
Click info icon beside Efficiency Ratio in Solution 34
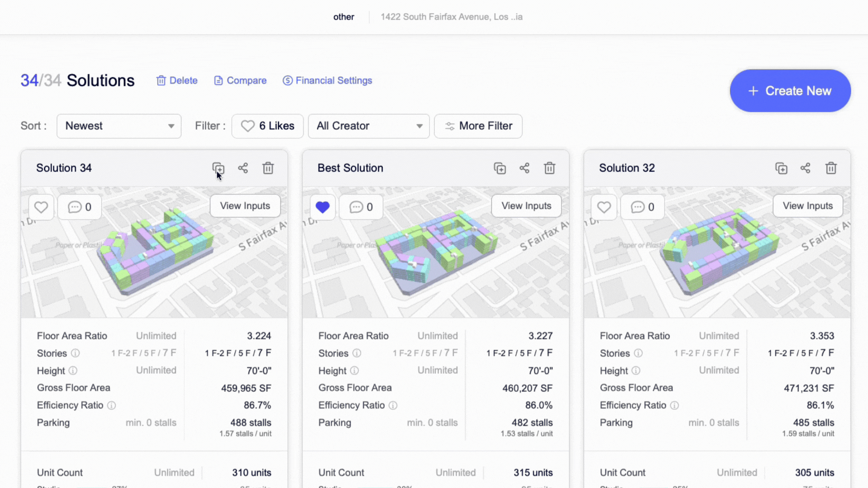112,405
